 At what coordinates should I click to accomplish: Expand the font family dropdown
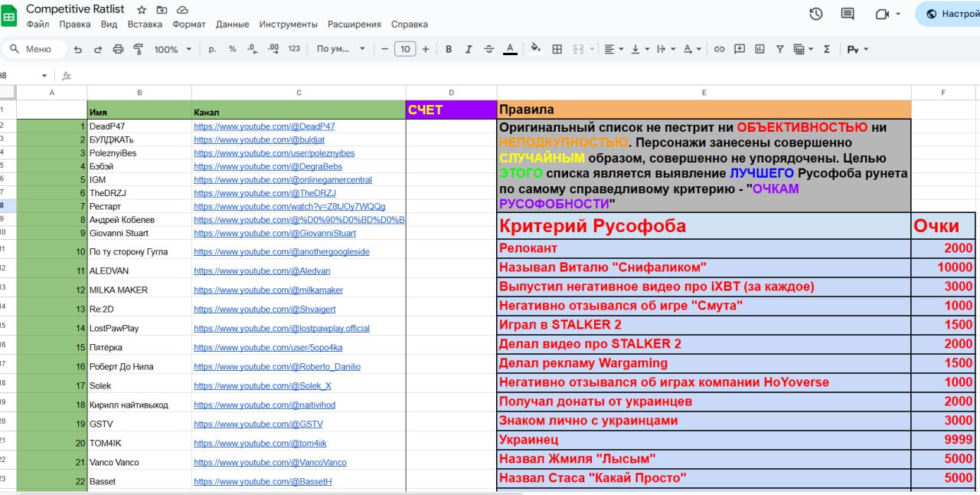point(341,49)
